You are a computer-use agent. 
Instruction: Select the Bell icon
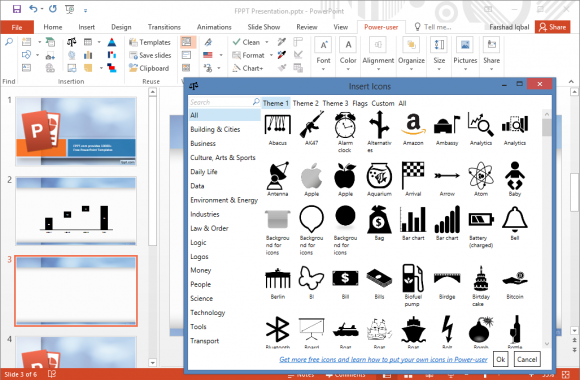515,218
